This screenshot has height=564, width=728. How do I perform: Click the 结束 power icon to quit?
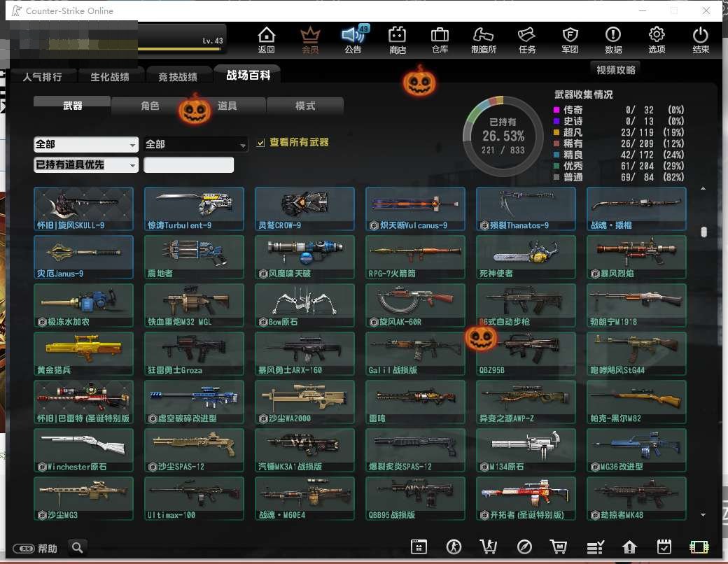tap(701, 40)
